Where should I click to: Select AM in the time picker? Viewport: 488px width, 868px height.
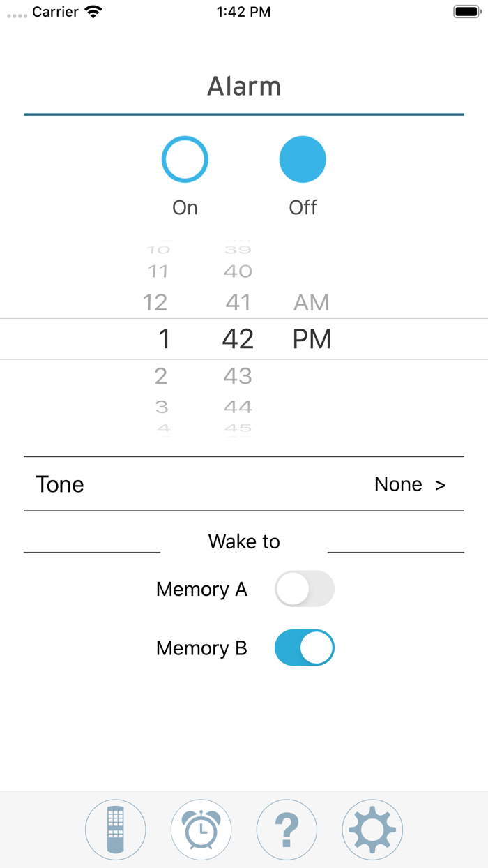click(x=311, y=302)
